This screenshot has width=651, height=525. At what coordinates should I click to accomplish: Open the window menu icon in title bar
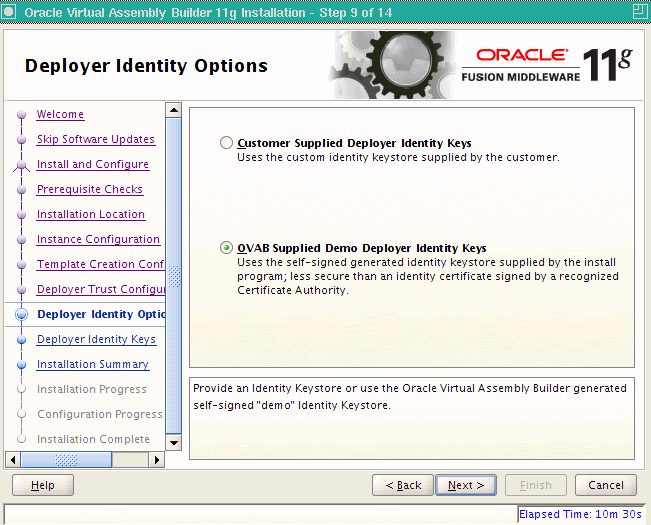tap(8, 12)
